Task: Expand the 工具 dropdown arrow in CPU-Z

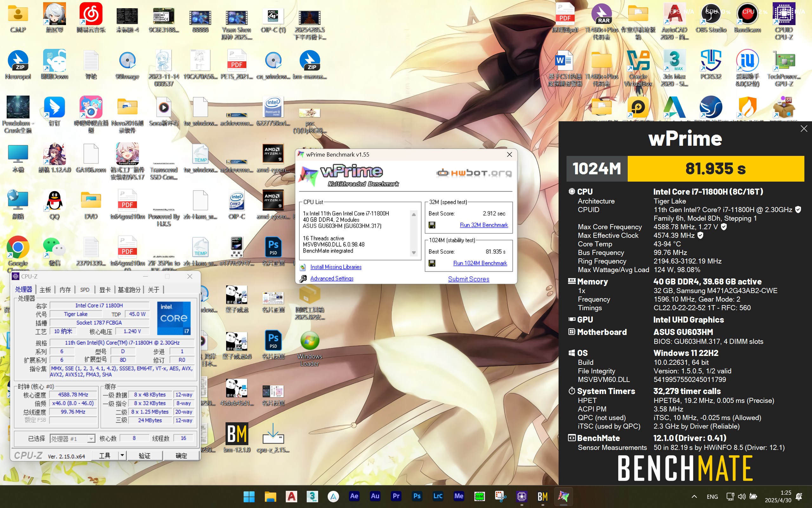Action: pos(122,455)
